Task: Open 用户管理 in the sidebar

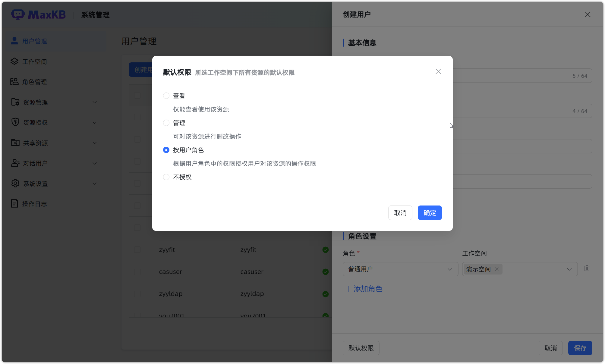Action: point(34,41)
